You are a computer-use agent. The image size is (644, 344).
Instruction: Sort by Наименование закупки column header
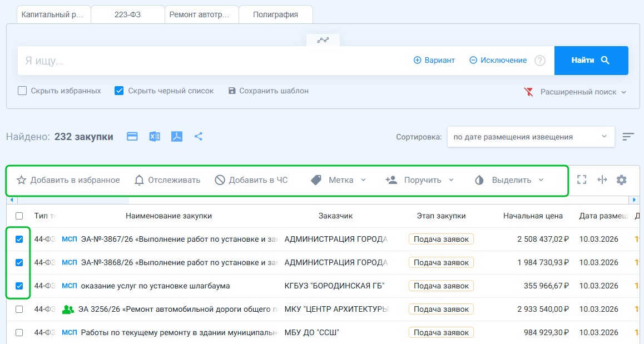169,216
